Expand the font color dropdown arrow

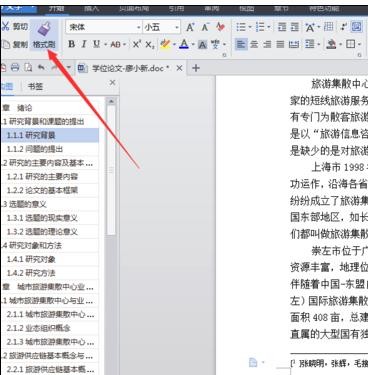click(193, 45)
